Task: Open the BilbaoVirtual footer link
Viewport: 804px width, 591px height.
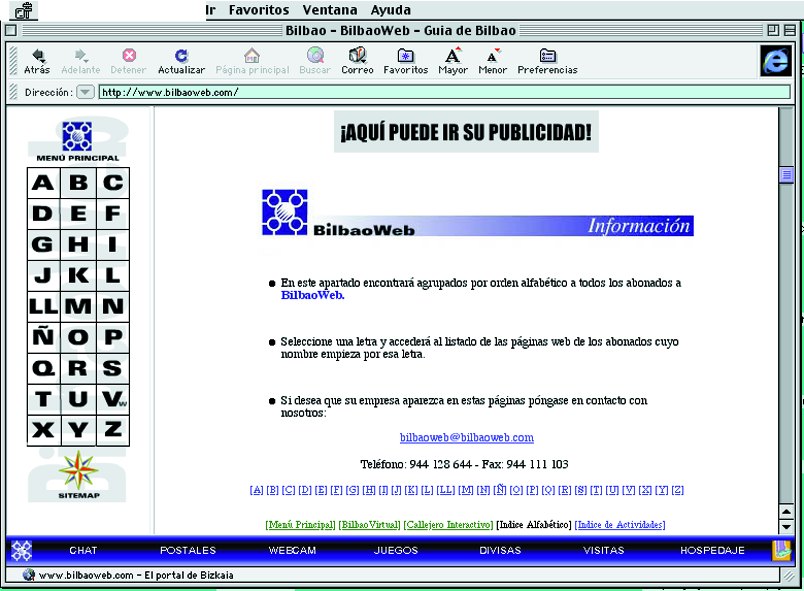Action: coord(369,524)
